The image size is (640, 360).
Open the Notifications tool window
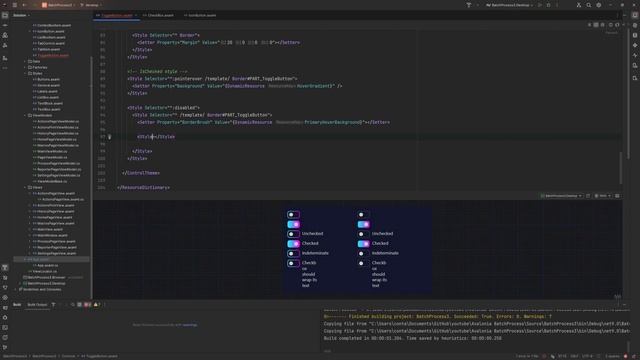[635, 15]
